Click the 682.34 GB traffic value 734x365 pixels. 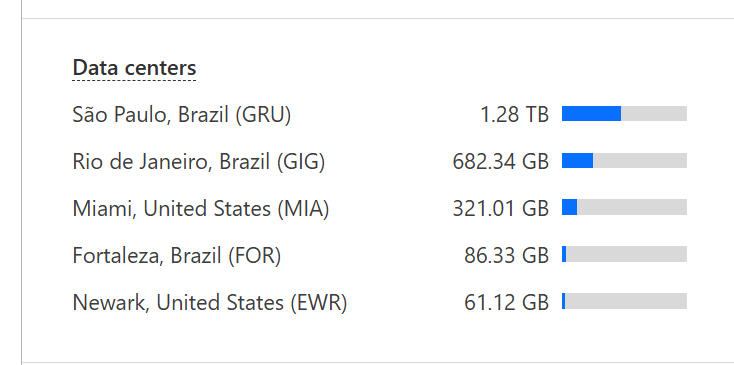point(500,161)
